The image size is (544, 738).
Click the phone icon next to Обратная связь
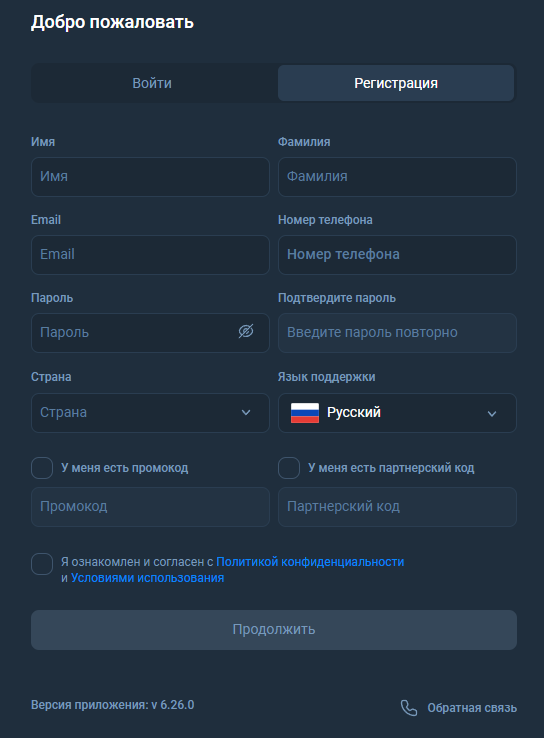click(x=408, y=707)
